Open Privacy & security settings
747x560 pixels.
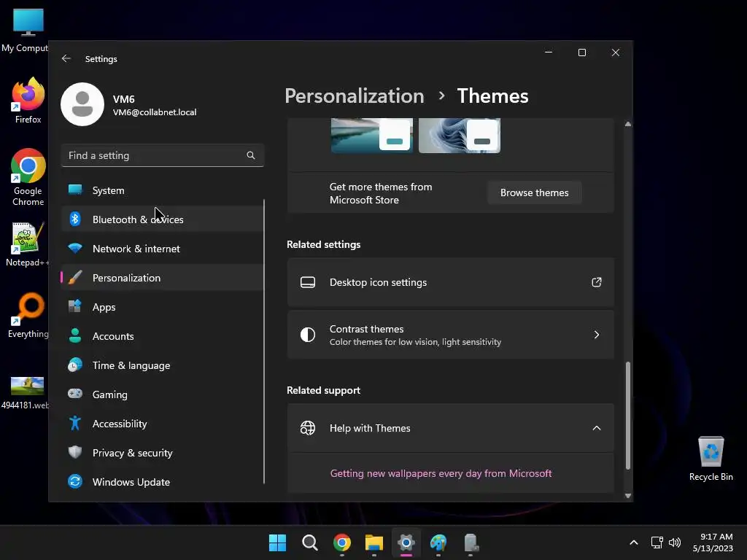[163, 453]
